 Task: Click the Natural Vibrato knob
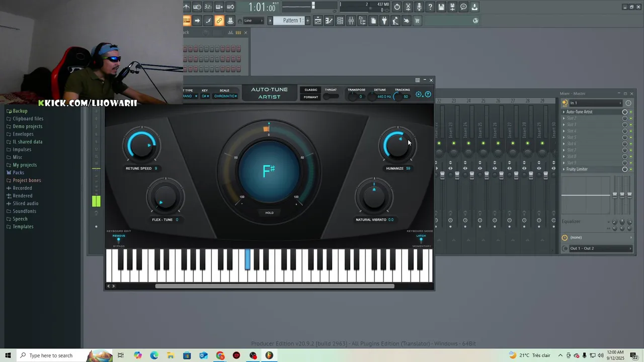tap(374, 197)
